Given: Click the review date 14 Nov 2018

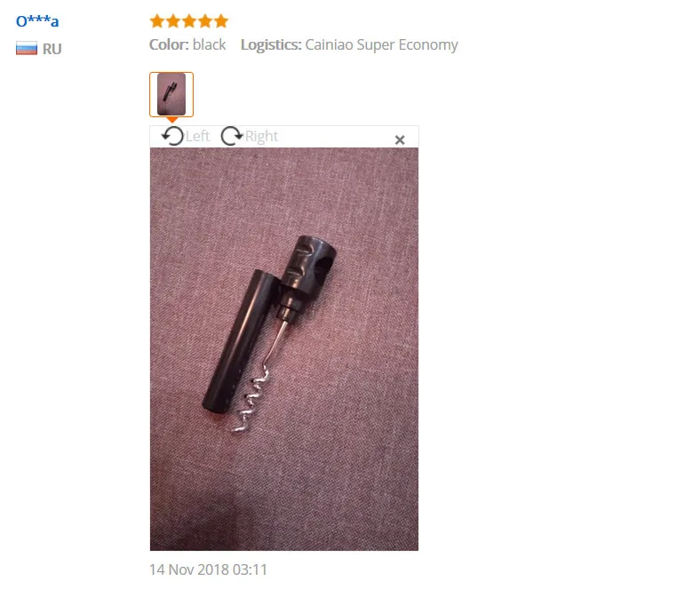Looking at the screenshot, I should (208, 569).
